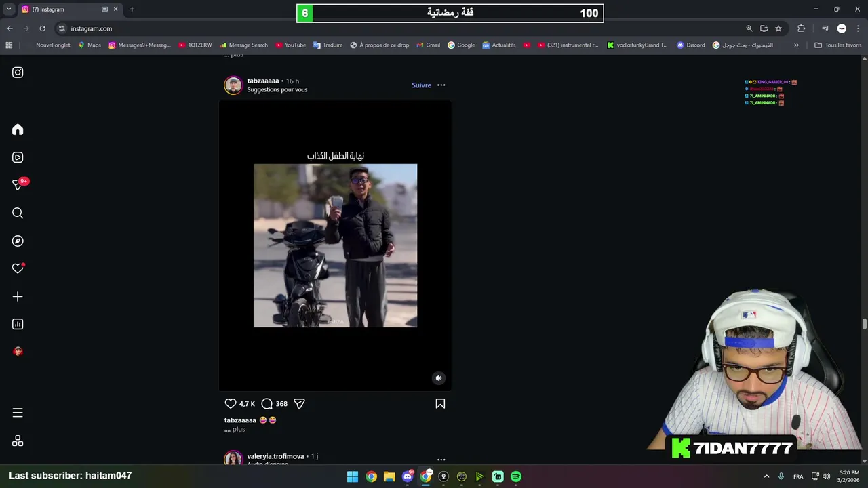Open the Actualités bookmark

(x=498, y=45)
